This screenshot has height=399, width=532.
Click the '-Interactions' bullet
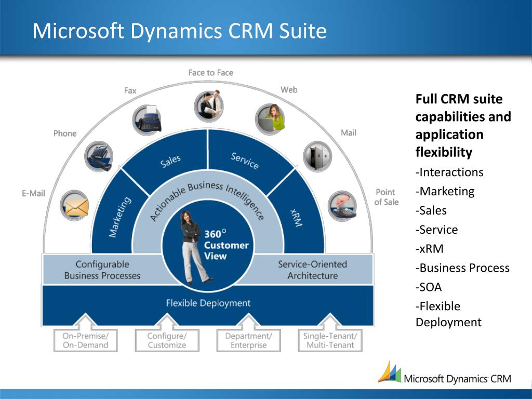[449, 172]
